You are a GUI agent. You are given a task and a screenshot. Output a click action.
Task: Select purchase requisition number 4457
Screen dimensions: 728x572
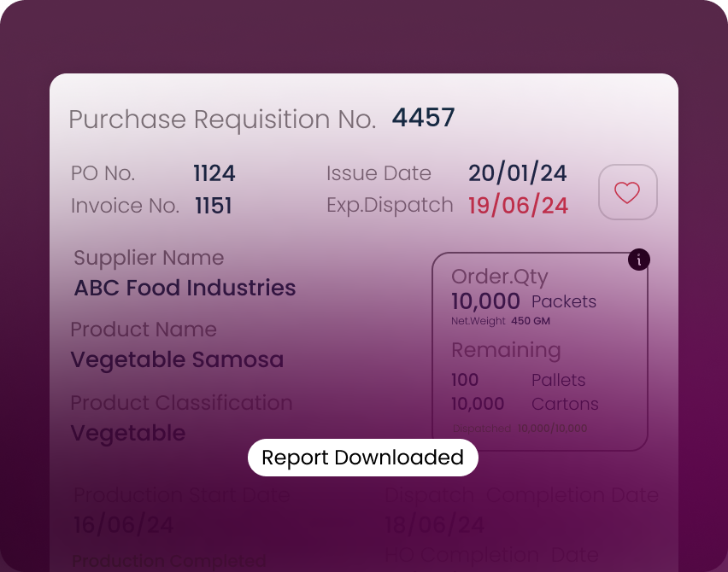click(x=423, y=118)
